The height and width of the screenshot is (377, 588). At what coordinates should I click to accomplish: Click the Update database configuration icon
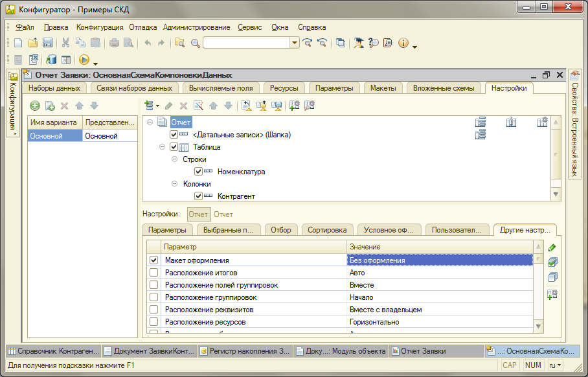point(51,60)
